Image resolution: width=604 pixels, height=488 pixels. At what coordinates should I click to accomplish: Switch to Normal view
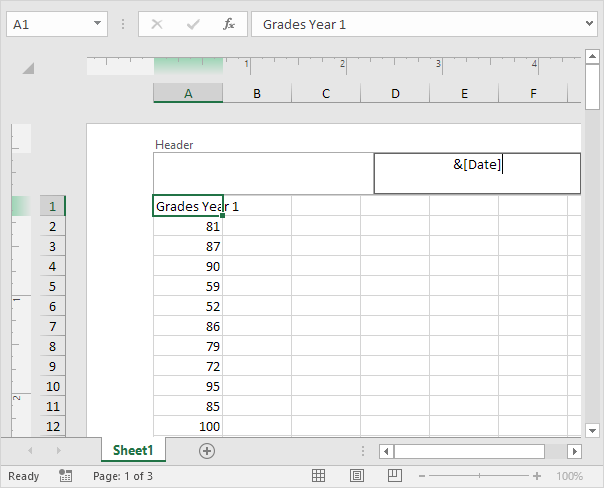[318, 476]
